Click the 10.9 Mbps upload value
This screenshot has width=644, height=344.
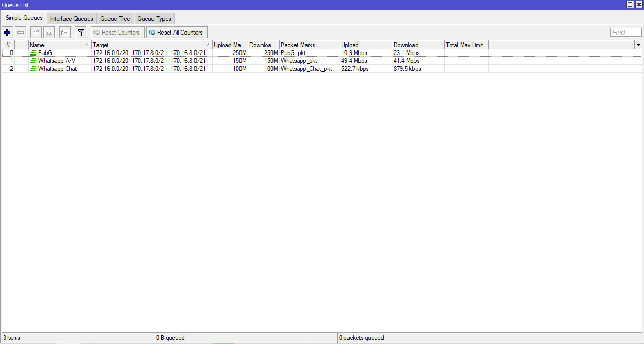(x=354, y=53)
